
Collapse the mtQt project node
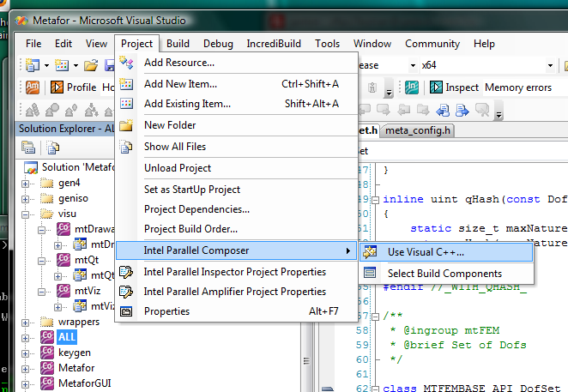click(x=42, y=261)
